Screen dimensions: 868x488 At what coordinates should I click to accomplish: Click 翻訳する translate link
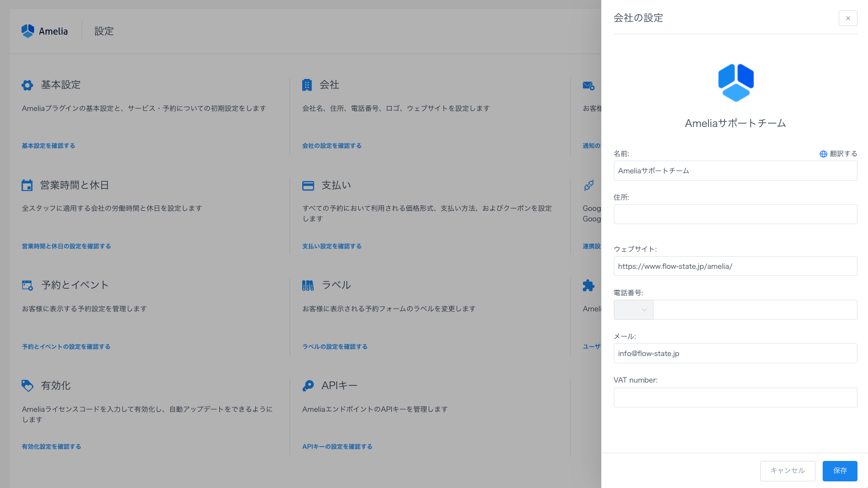click(x=839, y=154)
